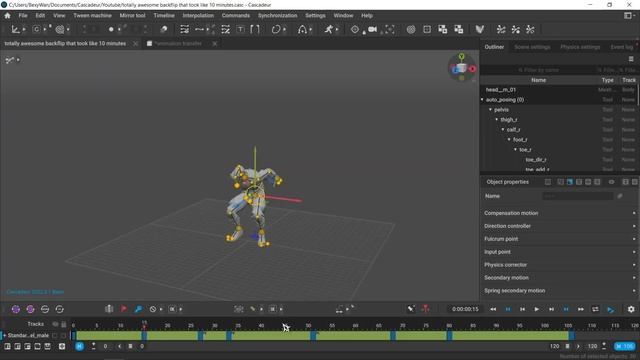Open the Interpolation menu
640x360 pixels.
click(x=198, y=16)
